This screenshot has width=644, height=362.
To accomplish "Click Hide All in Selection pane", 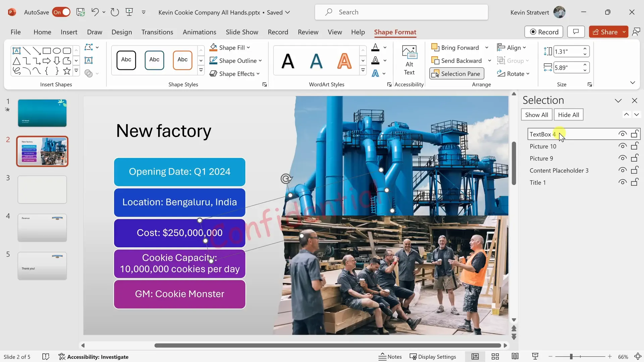I will pos(569,115).
